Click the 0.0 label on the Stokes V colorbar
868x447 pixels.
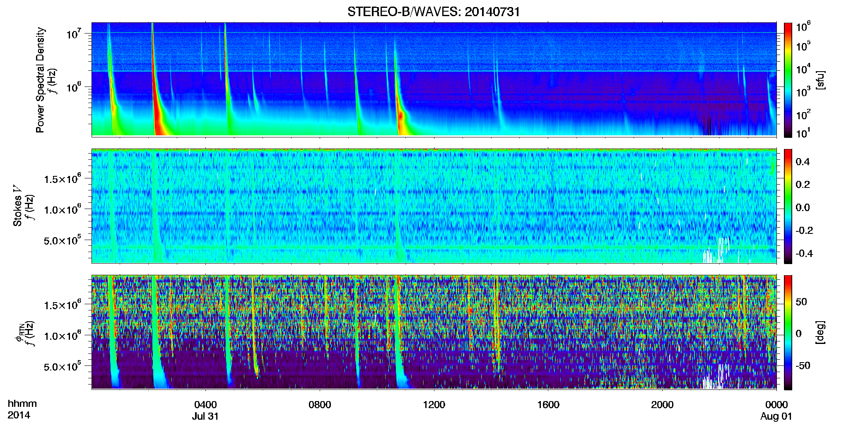(x=803, y=208)
